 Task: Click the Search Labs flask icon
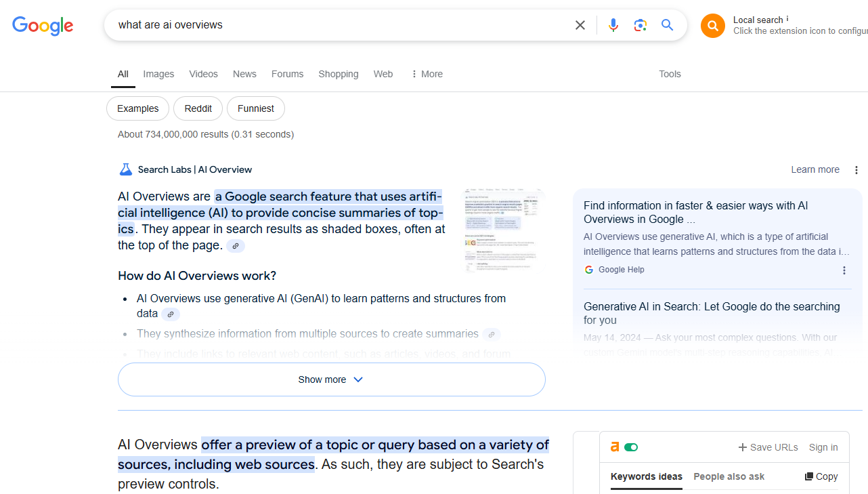(x=125, y=169)
